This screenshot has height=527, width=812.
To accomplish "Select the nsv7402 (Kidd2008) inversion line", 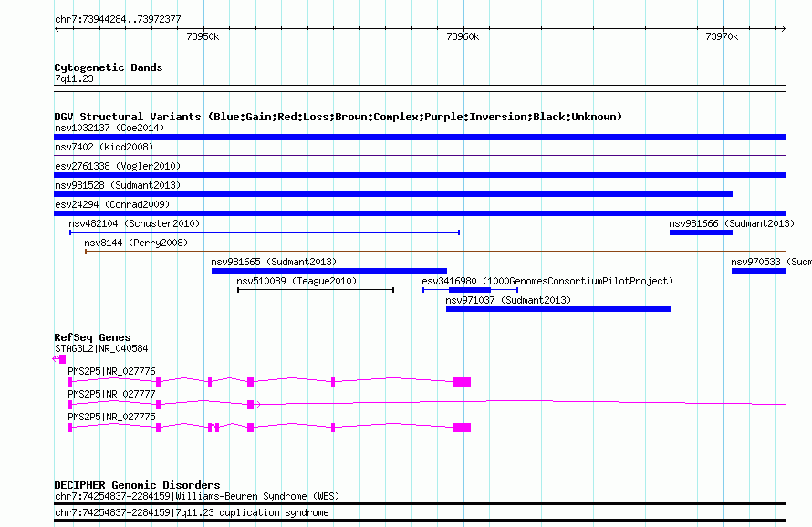I will (420, 155).
